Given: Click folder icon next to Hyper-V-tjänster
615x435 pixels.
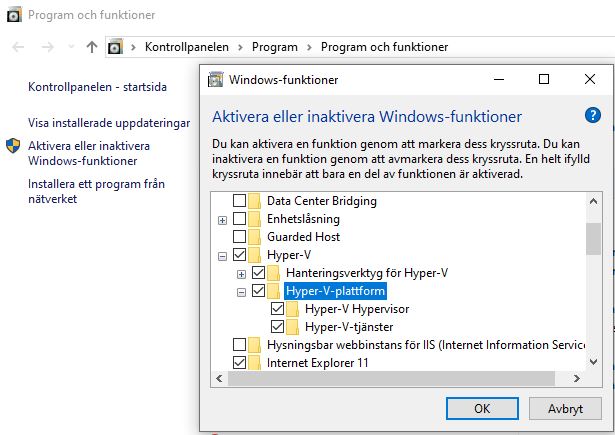Looking at the screenshot, I should coord(292,328).
